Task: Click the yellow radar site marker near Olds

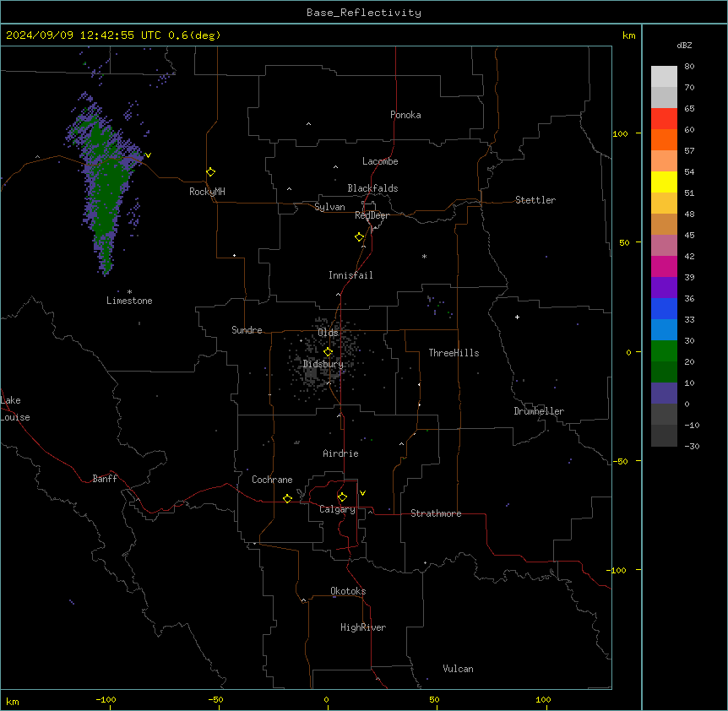Action: tap(329, 352)
